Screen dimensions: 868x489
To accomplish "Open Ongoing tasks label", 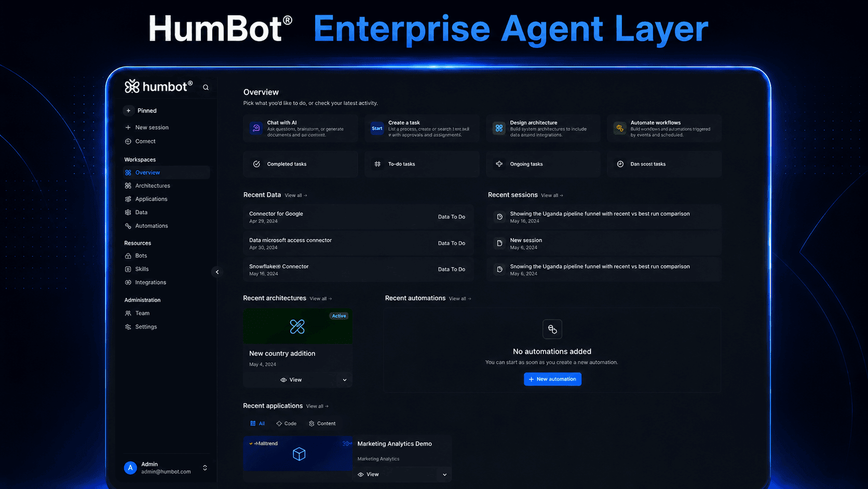I will click(x=526, y=164).
